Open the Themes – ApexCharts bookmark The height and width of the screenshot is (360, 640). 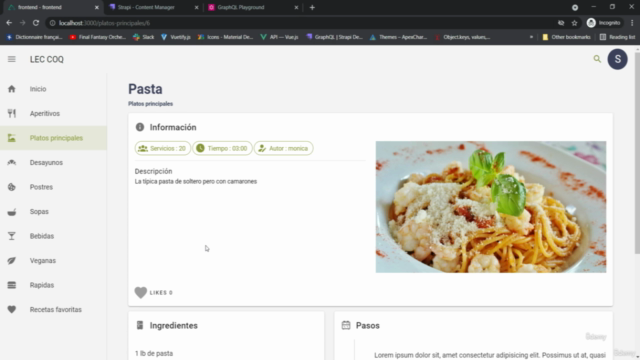pos(398,37)
